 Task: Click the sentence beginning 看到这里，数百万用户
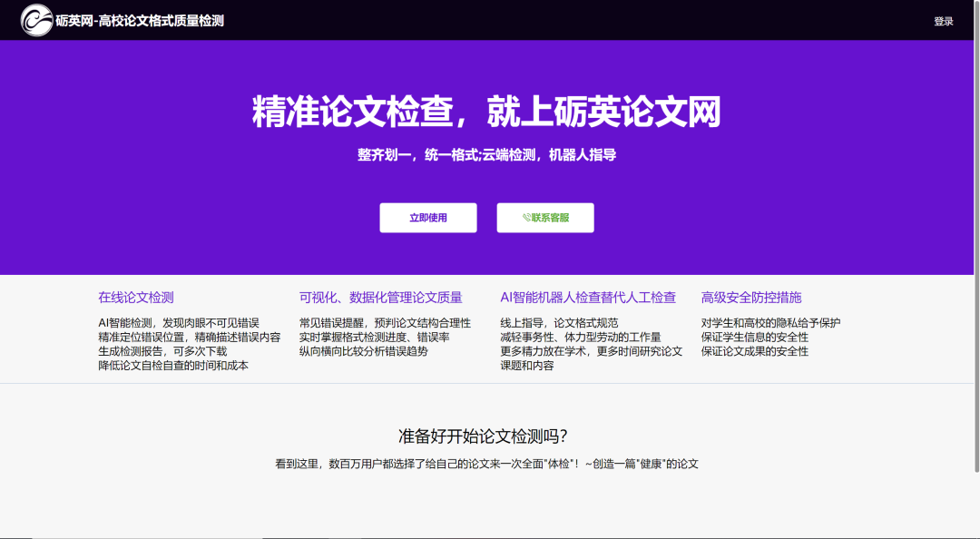pyautogui.click(x=487, y=464)
